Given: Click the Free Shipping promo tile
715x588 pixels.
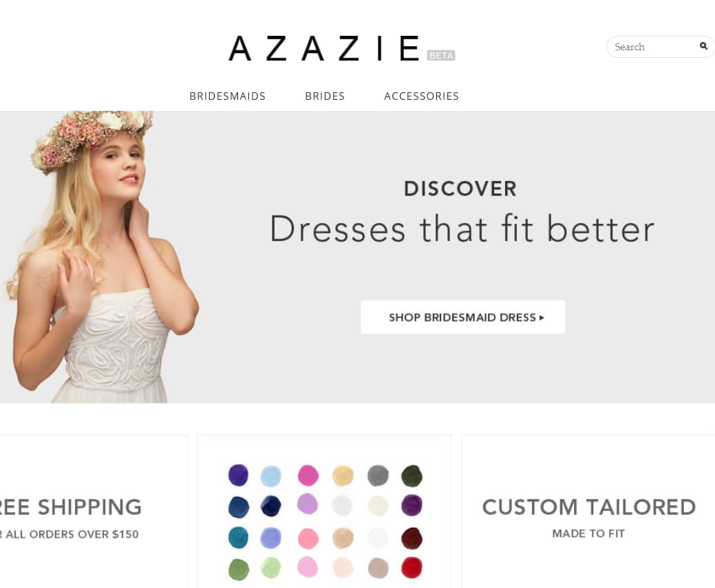Looking at the screenshot, I should (94, 512).
